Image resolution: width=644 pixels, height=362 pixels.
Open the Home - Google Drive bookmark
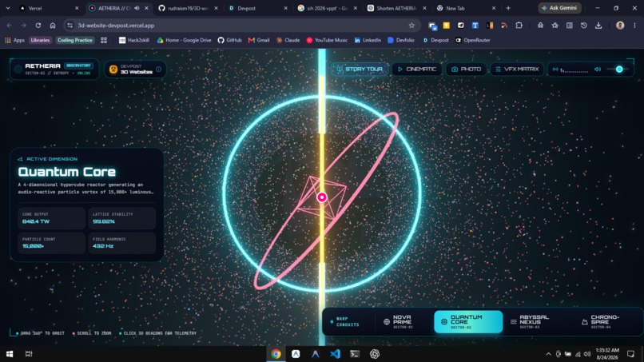(x=184, y=40)
